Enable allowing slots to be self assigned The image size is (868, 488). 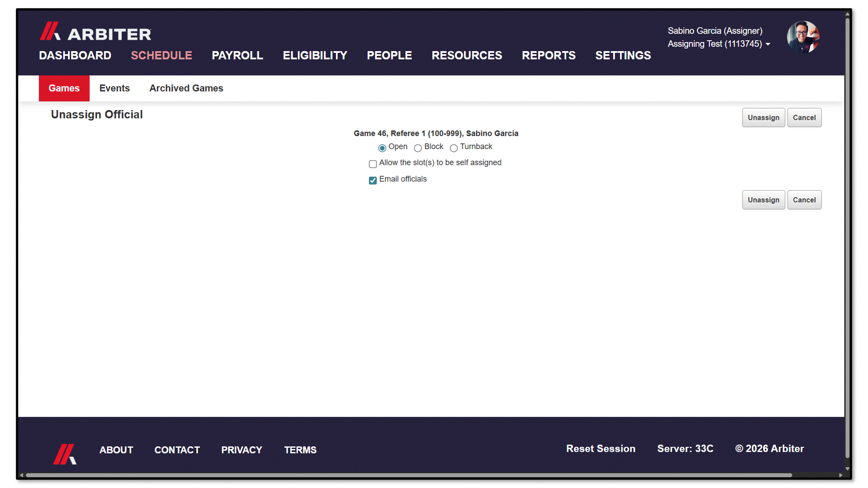click(373, 164)
